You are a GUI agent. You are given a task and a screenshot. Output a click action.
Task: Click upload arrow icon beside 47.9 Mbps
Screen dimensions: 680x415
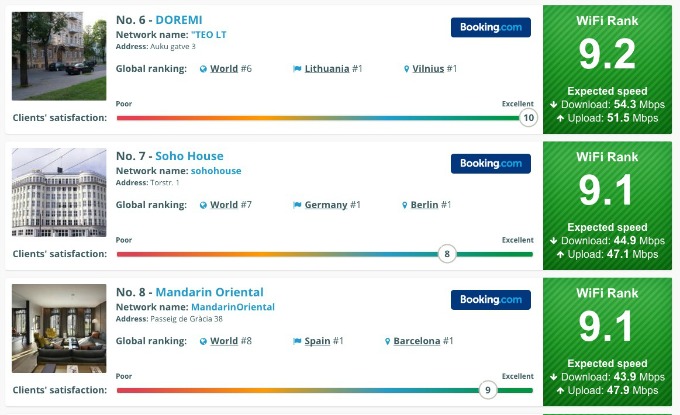[560, 390]
